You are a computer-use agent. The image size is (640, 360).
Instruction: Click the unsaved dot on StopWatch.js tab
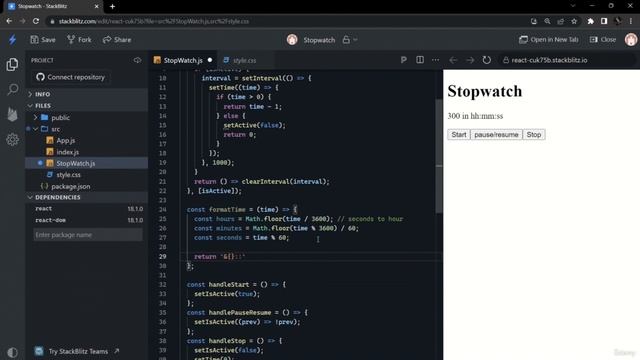[210, 60]
